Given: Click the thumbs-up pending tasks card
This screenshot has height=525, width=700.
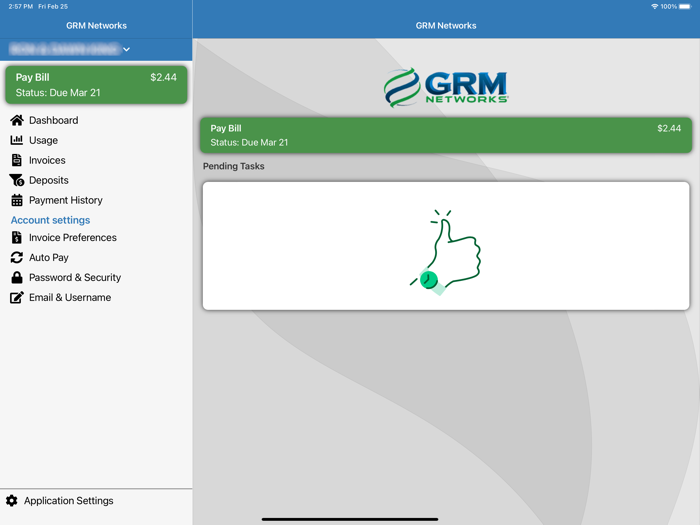Looking at the screenshot, I should coord(446,246).
